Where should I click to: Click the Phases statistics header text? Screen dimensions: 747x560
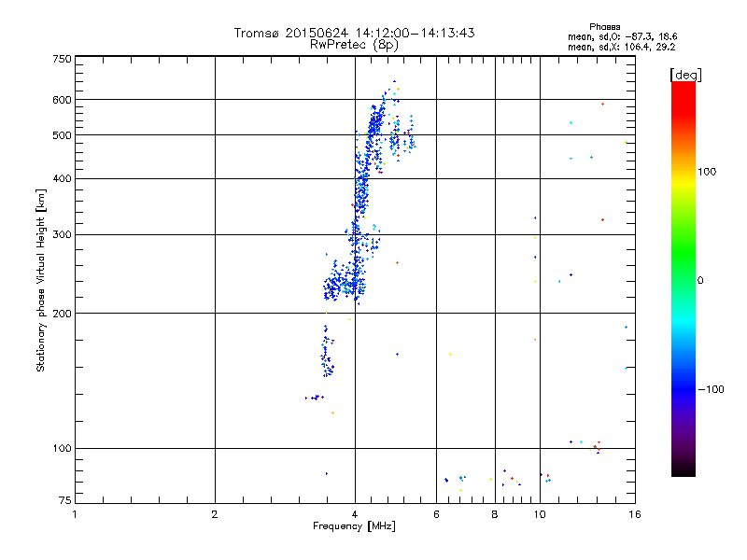pos(604,27)
